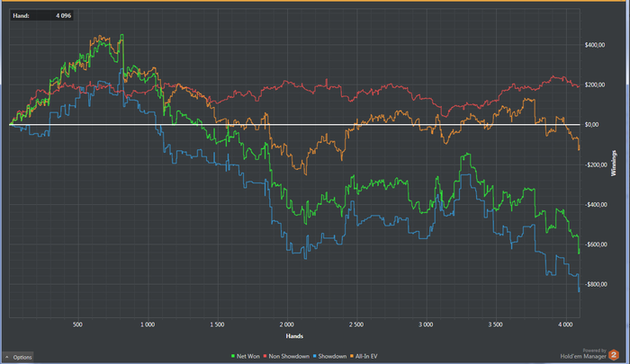Click the 3 500 hands axis label
Viewport: 630px width, 364px height.
[x=495, y=324]
